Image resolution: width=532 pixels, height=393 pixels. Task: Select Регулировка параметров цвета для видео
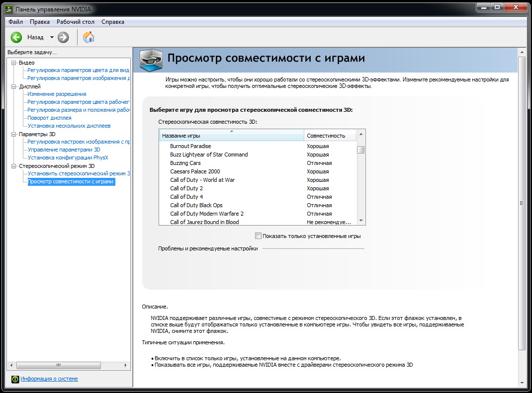79,70
